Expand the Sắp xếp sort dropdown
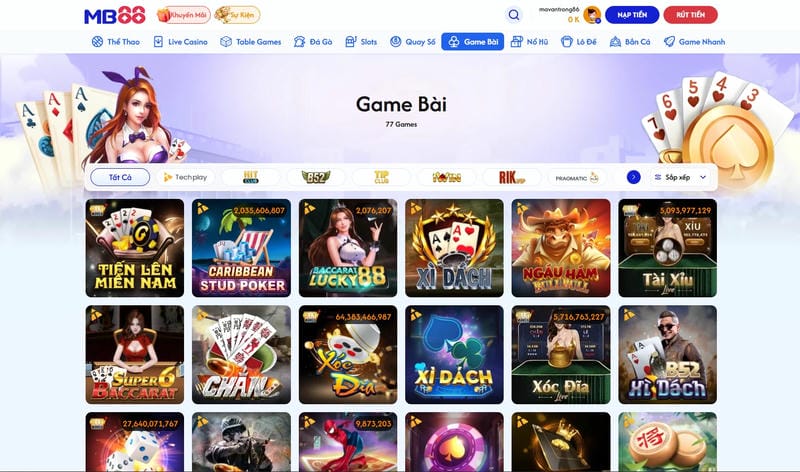The height and width of the screenshot is (472, 800). tap(680, 177)
